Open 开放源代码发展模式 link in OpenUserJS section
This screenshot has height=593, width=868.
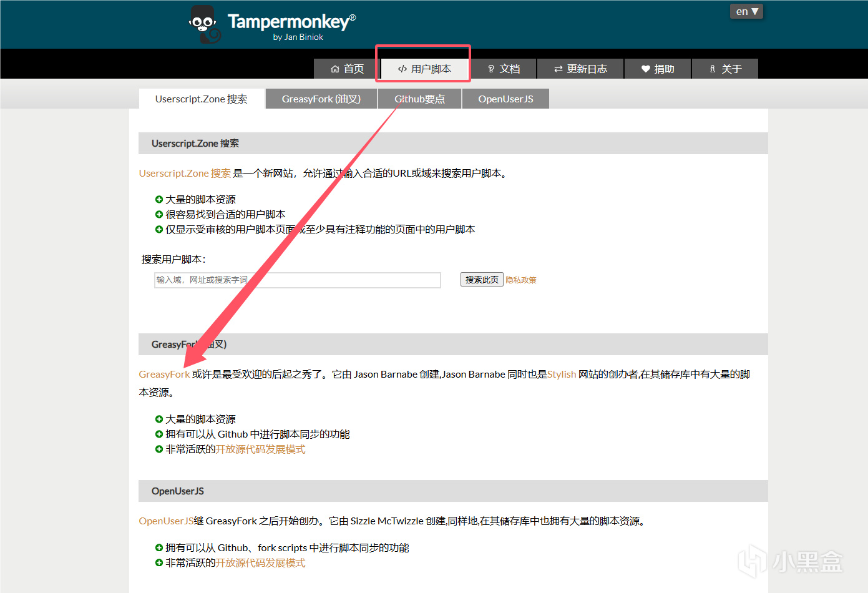coord(260,563)
